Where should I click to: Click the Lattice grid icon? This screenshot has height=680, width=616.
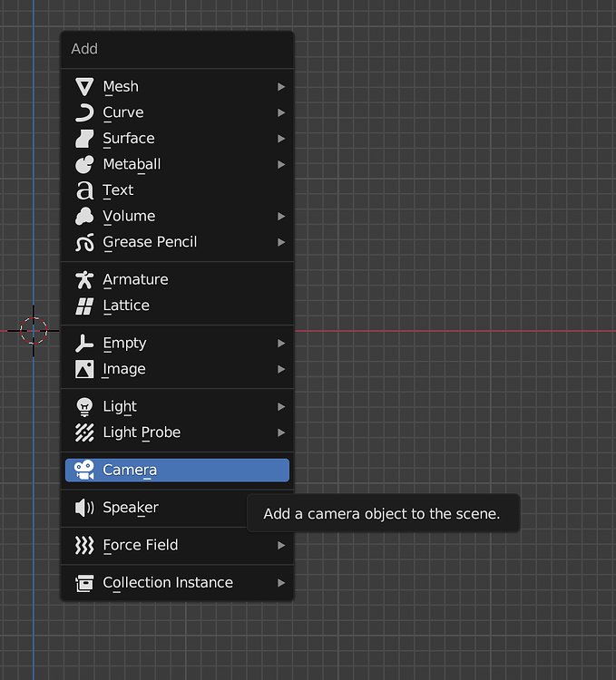tap(84, 306)
